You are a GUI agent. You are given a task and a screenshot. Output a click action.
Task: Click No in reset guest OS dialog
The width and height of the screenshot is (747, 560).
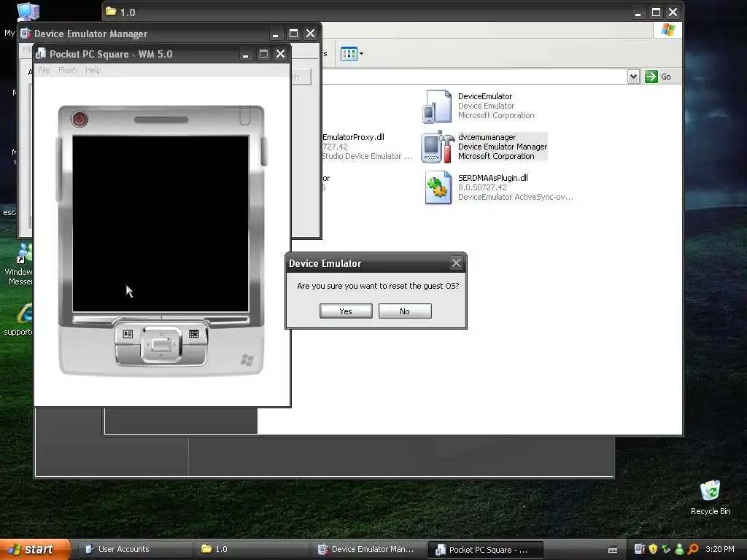(405, 311)
